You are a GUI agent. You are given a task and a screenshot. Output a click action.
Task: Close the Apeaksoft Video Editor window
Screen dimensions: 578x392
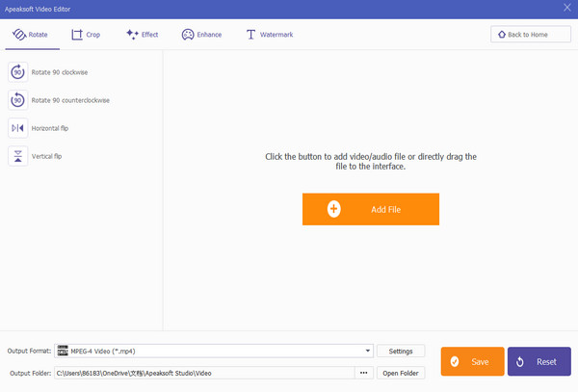[567, 8]
